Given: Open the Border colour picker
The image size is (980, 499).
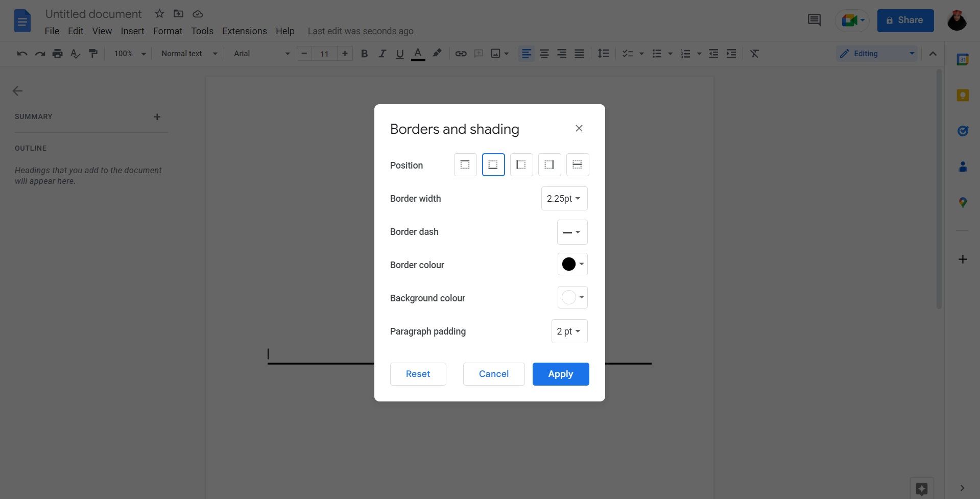Looking at the screenshot, I should point(572,264).
